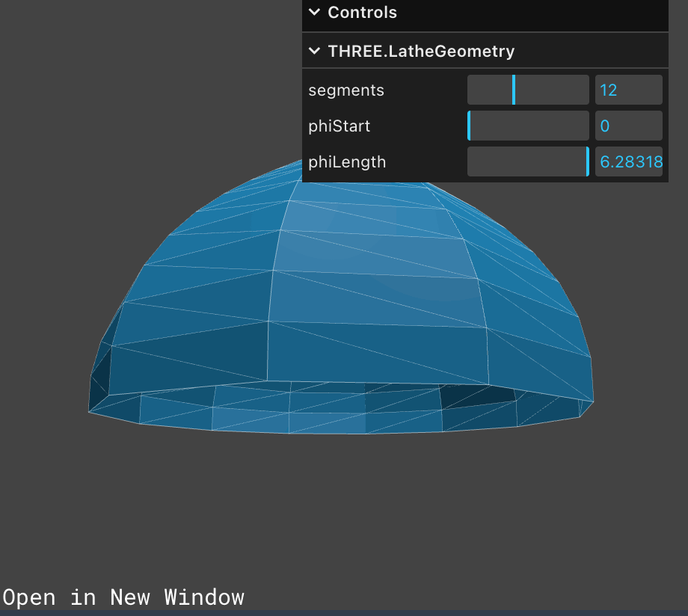The height and width of the screenshot is (616, 688).
Task: Click the segments label
Action: (x=346, y=90)
